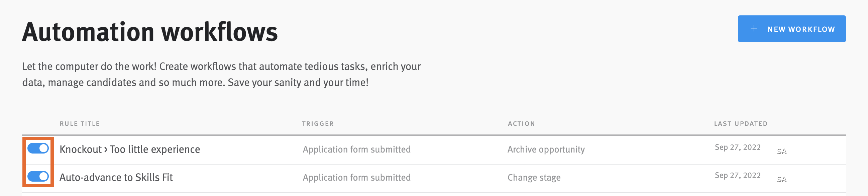Click the SA avatar on the Auto-advance row
The image size is (868, 196).
(x=782, y=180)
